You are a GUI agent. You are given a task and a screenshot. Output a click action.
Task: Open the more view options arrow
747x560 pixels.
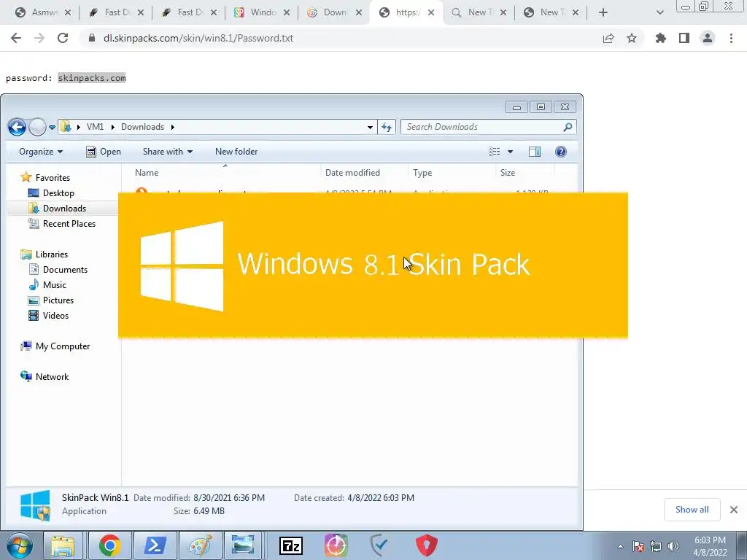510,152
